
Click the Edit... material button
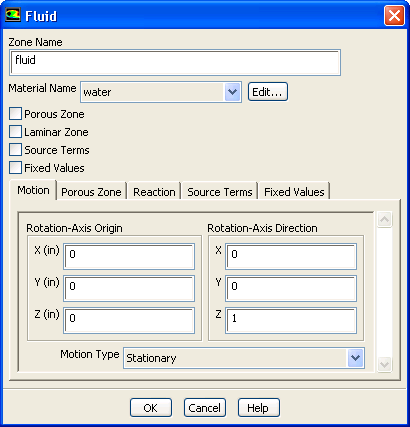[x=267, y=92]
